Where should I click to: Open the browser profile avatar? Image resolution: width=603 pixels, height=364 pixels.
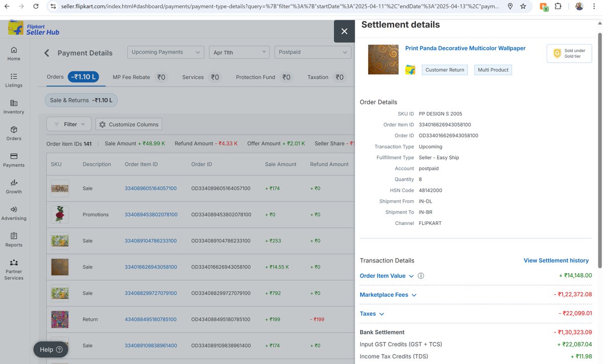click(x=579, y=7)
